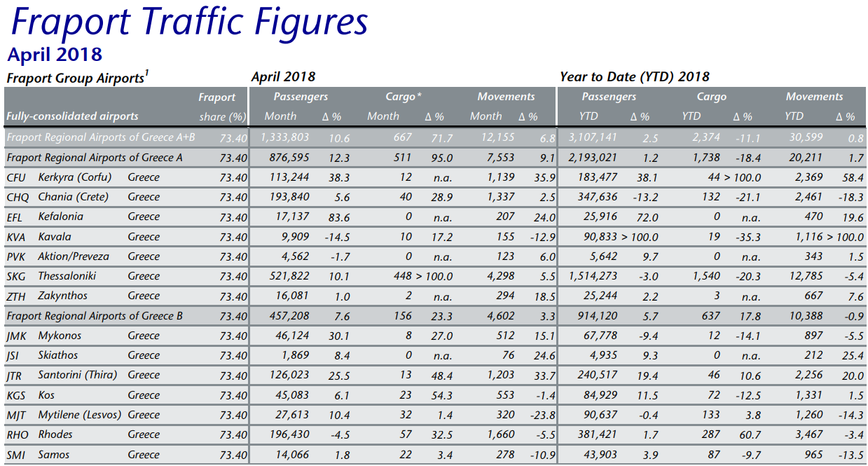Click YTD passengers value '381,421' for Rhodes
Viewport: 868px width, 466px height.
pyautogui.click(x=597, y=434)
